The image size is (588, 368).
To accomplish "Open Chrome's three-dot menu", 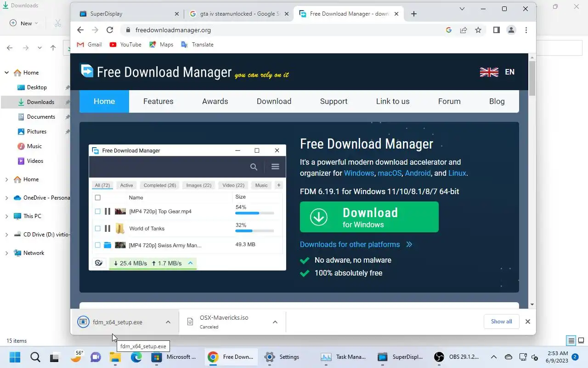I will coord(526,30).
